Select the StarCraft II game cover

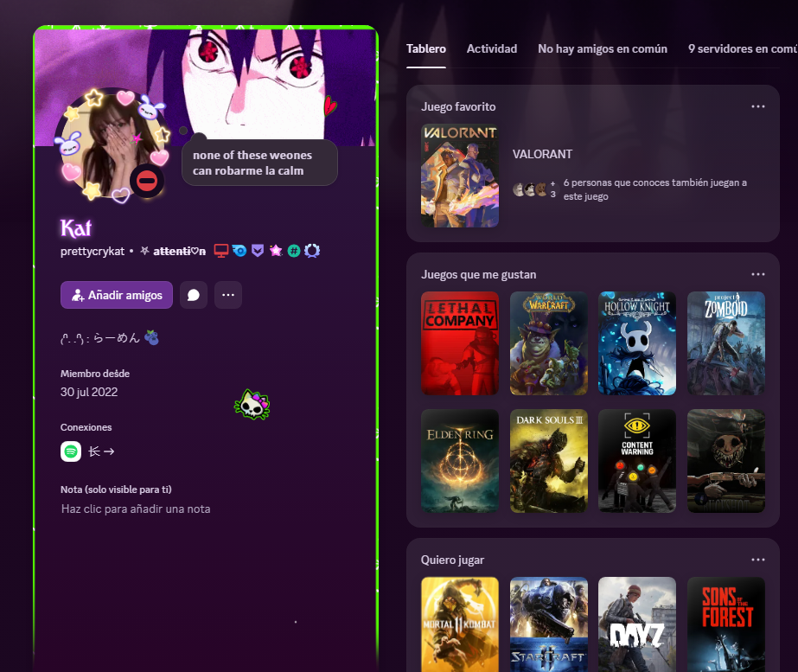[549, 624]
